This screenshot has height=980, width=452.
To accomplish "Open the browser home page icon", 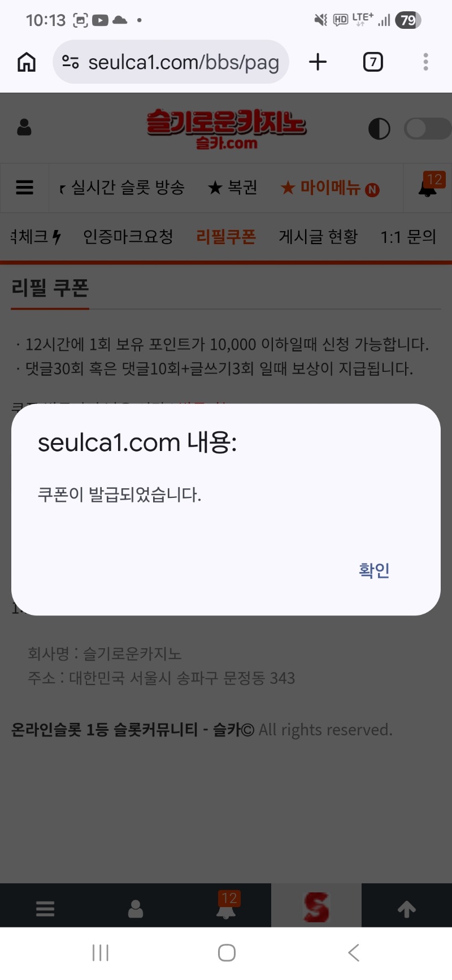I will (x=27, y=62).
